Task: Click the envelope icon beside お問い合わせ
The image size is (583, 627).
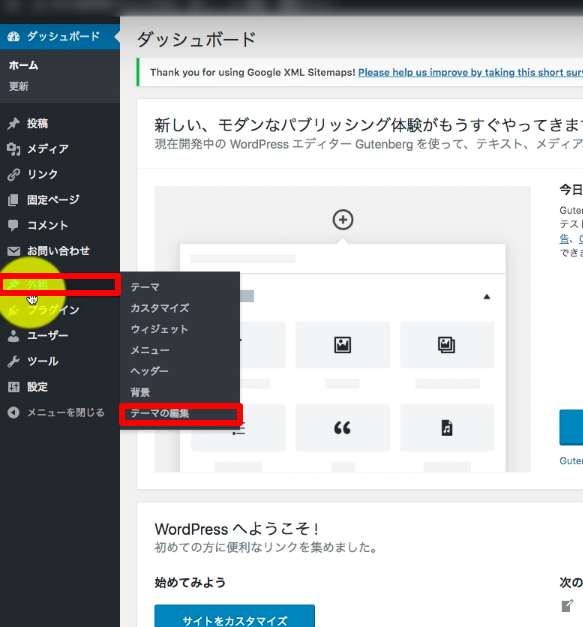Action: point(14,251)
